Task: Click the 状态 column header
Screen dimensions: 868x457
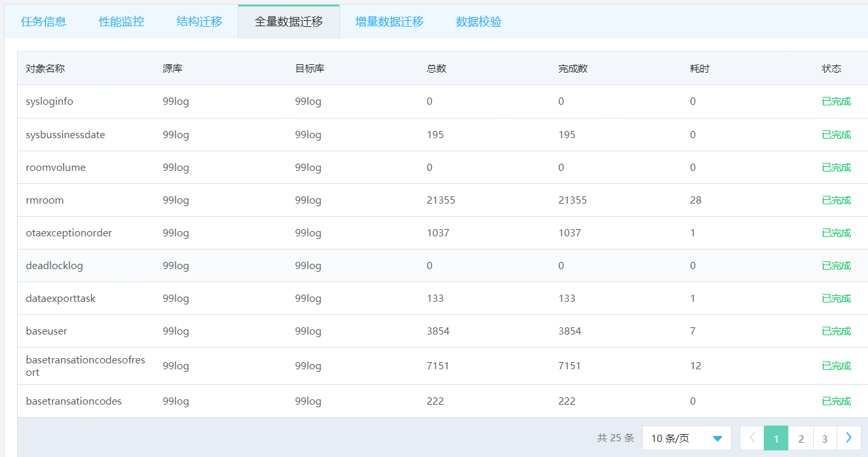Action: click(831, 68)
